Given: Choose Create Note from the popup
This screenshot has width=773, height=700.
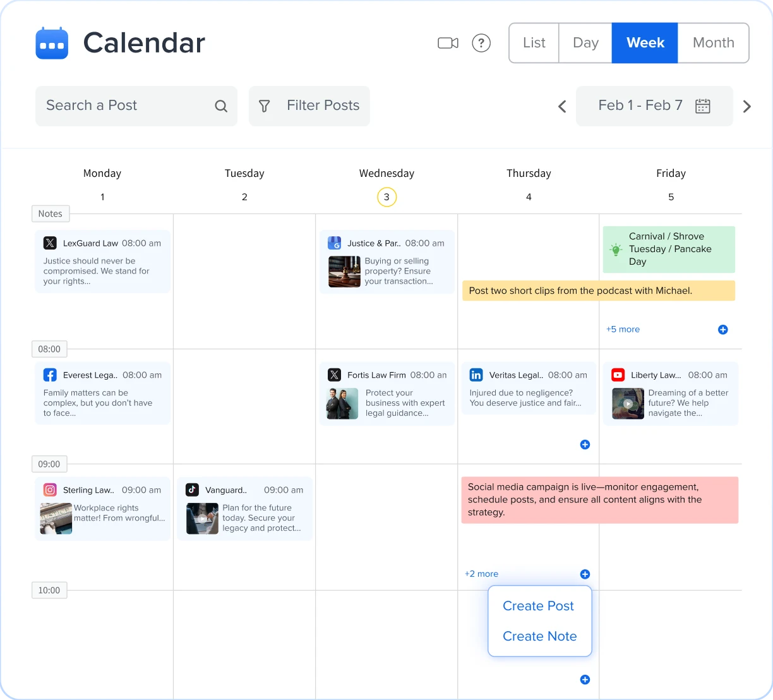Looking at the screenshot, I should [539, 636].
